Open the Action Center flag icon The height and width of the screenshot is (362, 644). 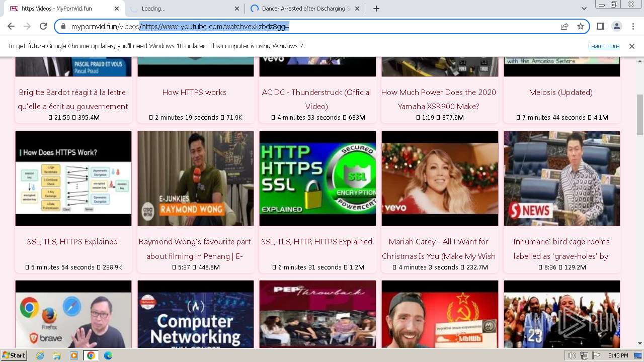click(596, 355)
